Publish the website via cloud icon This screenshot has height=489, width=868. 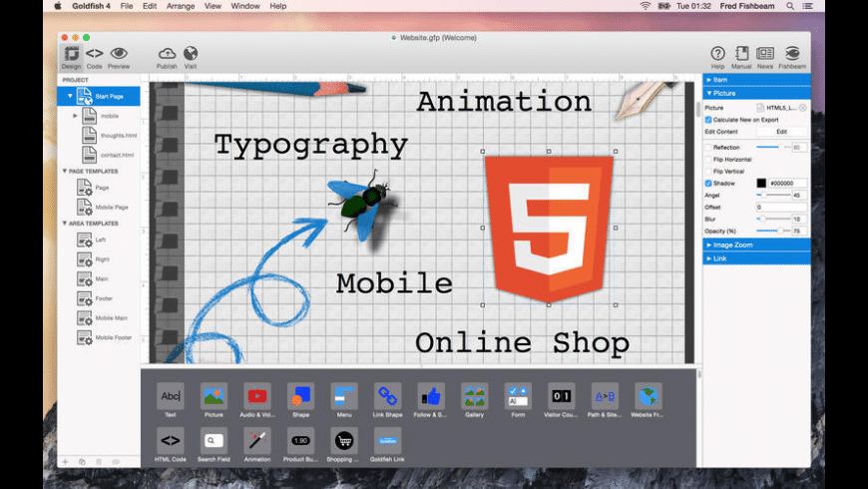(x=167, y=57)
